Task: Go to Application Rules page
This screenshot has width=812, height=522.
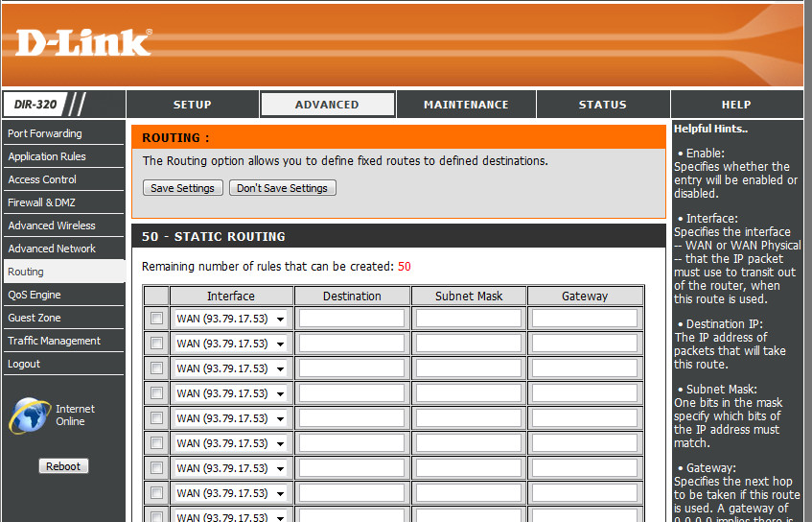Action: click(63, 156)
